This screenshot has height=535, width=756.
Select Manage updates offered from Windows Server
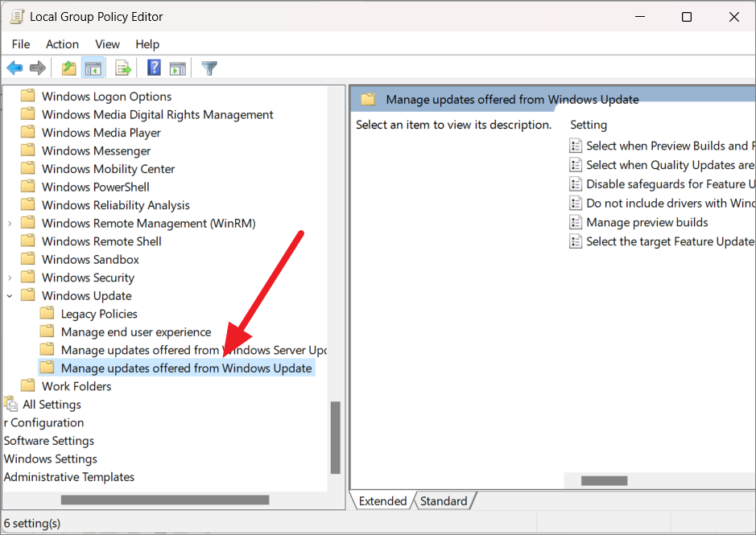[194, 350]
